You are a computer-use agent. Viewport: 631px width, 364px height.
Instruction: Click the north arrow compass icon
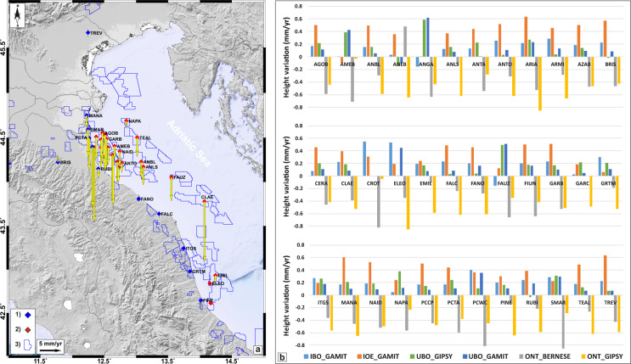click(x=8, y=10)
